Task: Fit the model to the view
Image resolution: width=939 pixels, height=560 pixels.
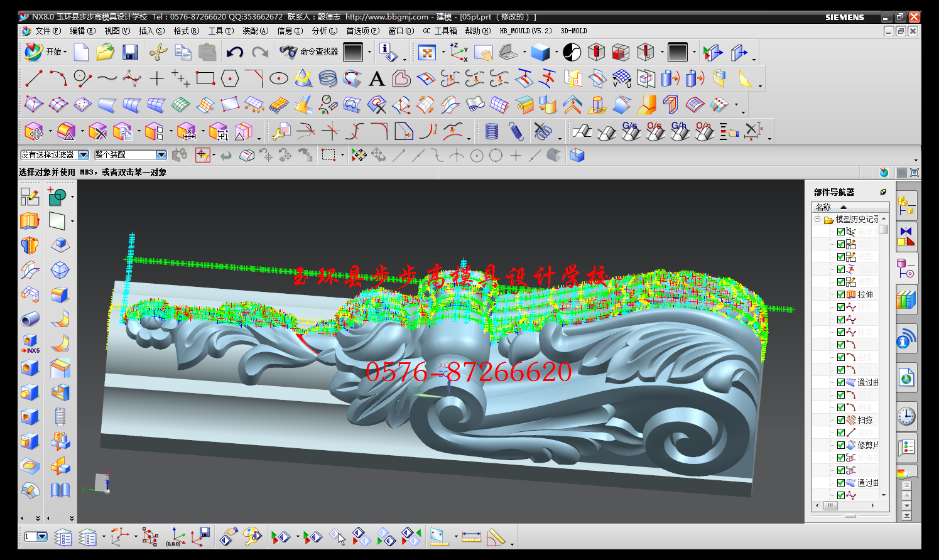Action: (427, 52)
